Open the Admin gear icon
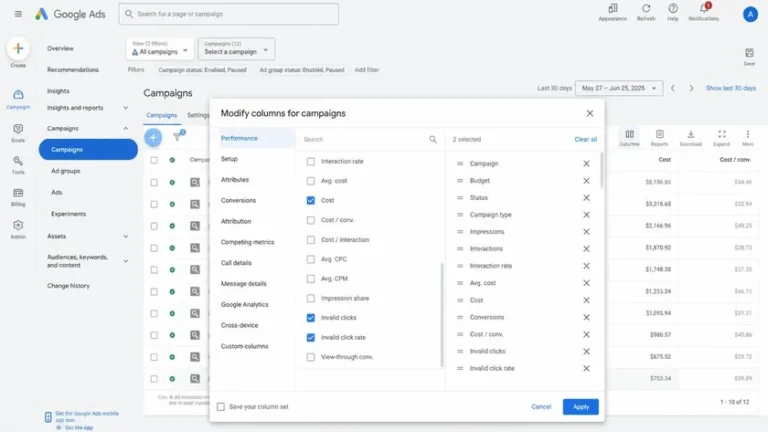This screenshot has width=768, height=432. pos(18,225)
